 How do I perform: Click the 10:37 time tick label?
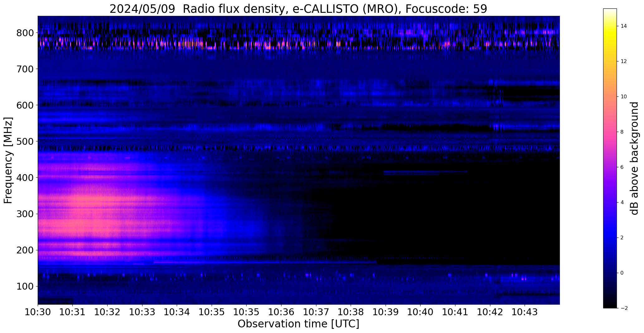coord(316,312)
